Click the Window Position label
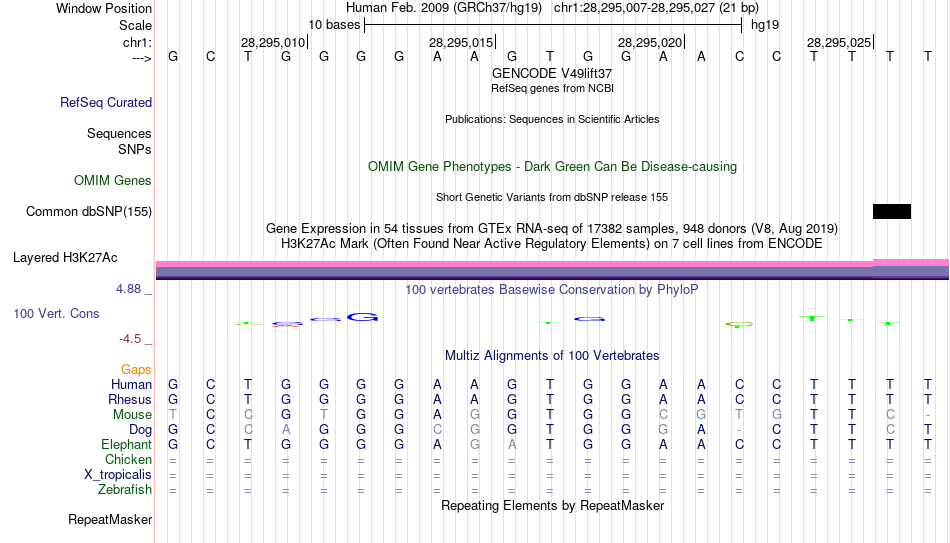 click(104, 8)
